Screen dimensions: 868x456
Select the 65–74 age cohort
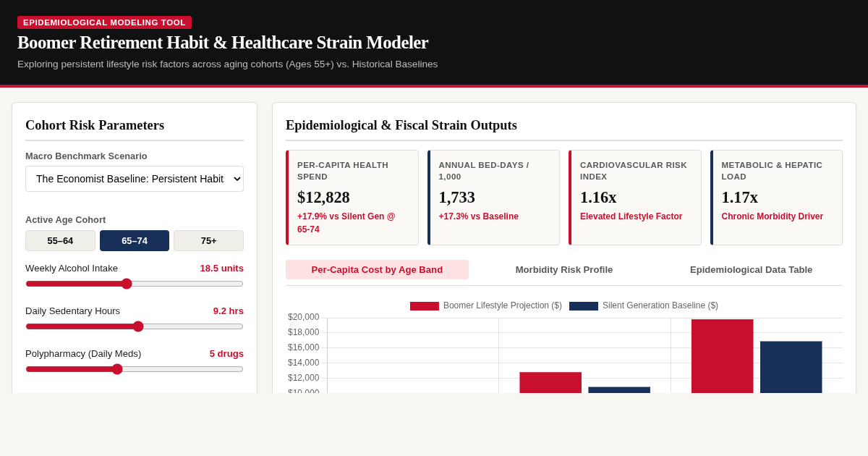135,240
